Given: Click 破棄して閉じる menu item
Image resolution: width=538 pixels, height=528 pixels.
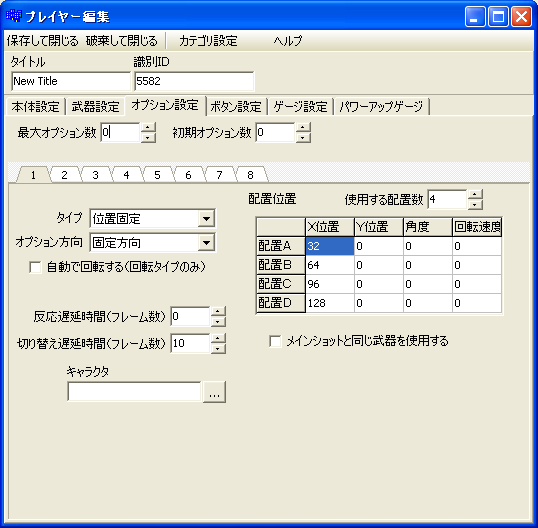Looking at the screenshot, I should click(x=122, y=41).
